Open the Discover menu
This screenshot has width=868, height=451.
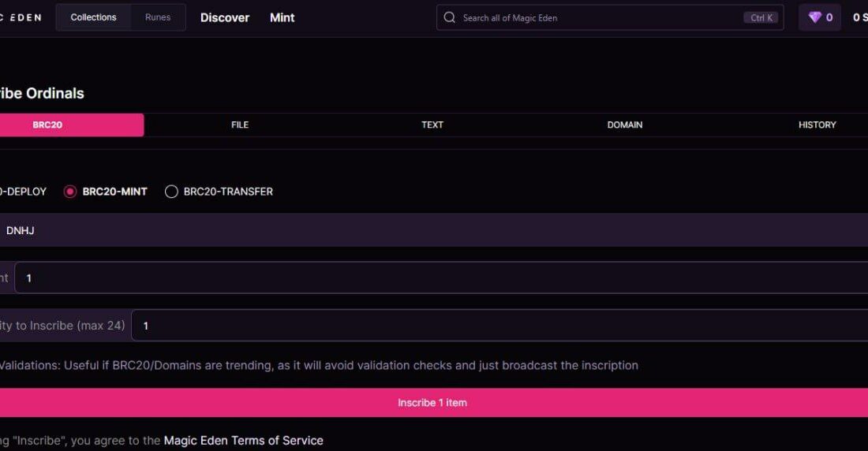[225, 17]
